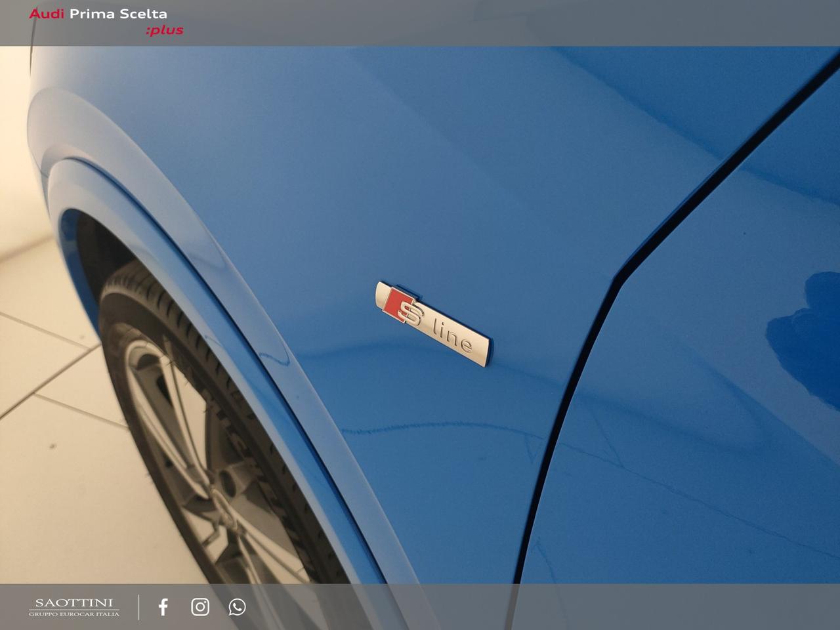
Task: Click the Facebook icon
Action: (163, 607)
